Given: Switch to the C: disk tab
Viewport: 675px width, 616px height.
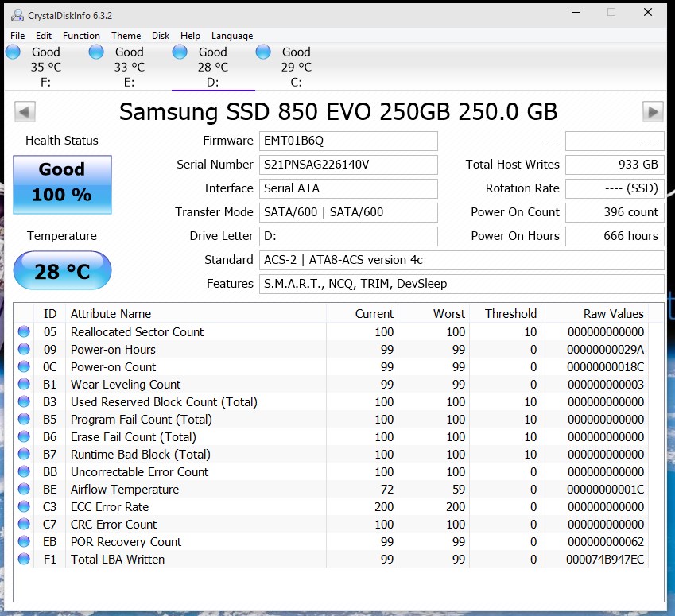Looking at the screenshot, I should 297,67.
